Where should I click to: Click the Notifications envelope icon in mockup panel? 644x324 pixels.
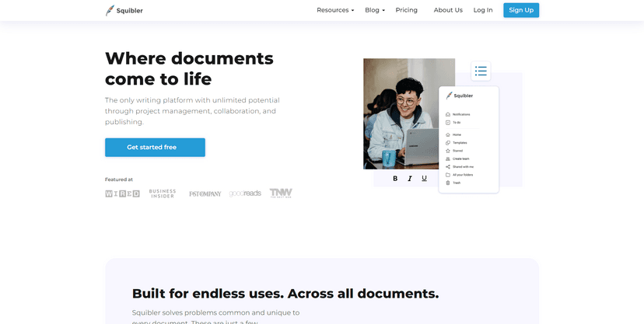(448, 114)
